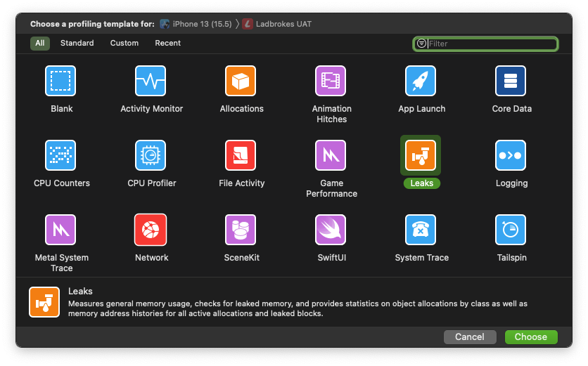
Task: Switch to the All tab
Action: point(40,43)
